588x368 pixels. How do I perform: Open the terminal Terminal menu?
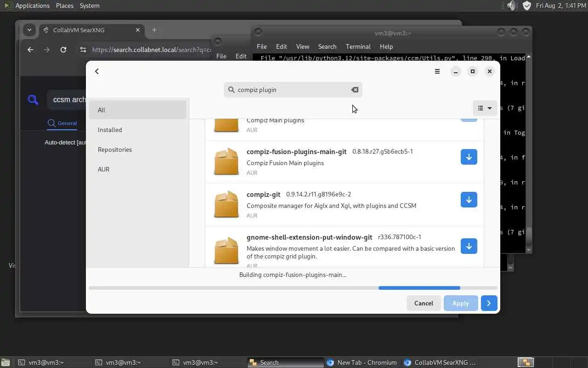(x=358, y=46)
